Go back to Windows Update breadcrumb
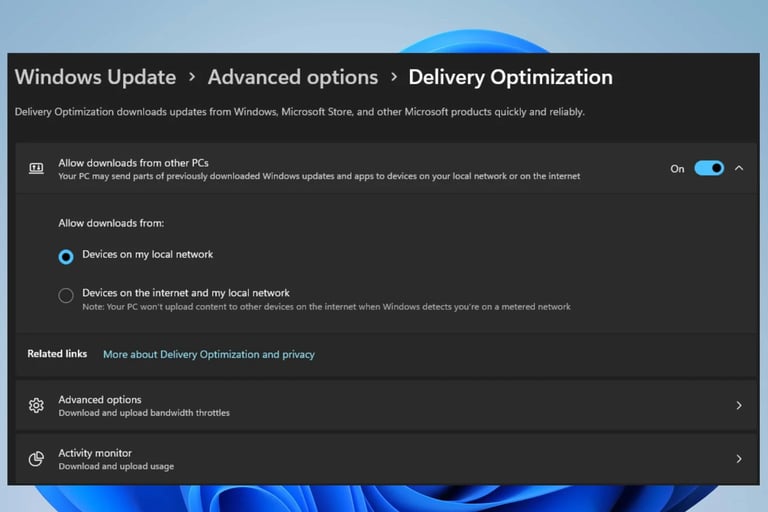Viewport: 768px width, 512px height. (96, 77)
